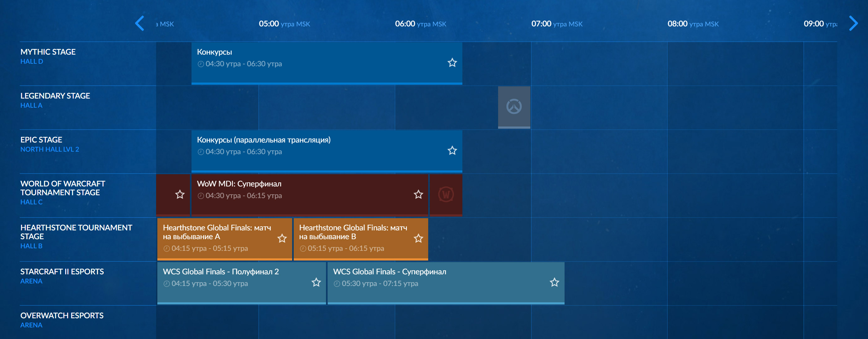Click the 07:00 утра MSK time header
Screen dimensions: 868x339
(x=557, y=24)
